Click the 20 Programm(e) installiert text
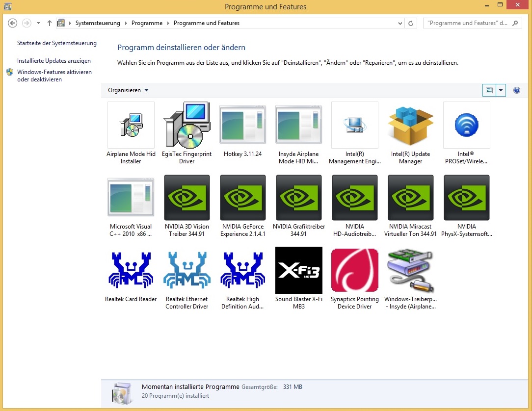This screenshot has width=532, height=411. (x=175, y=396)
